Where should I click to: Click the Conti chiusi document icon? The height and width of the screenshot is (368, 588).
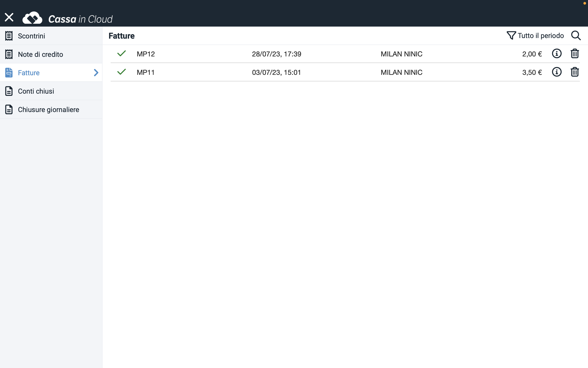coord(9,91)
